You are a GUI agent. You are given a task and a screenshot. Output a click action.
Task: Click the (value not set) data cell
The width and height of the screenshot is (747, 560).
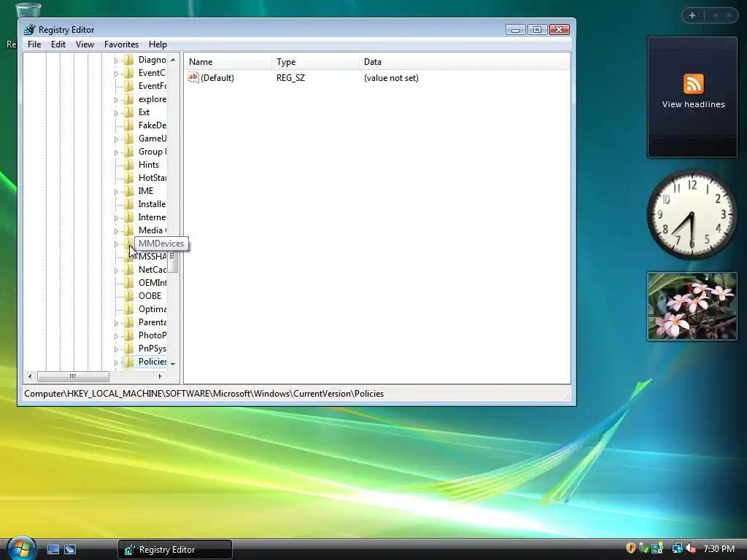(x=391, y=77)
